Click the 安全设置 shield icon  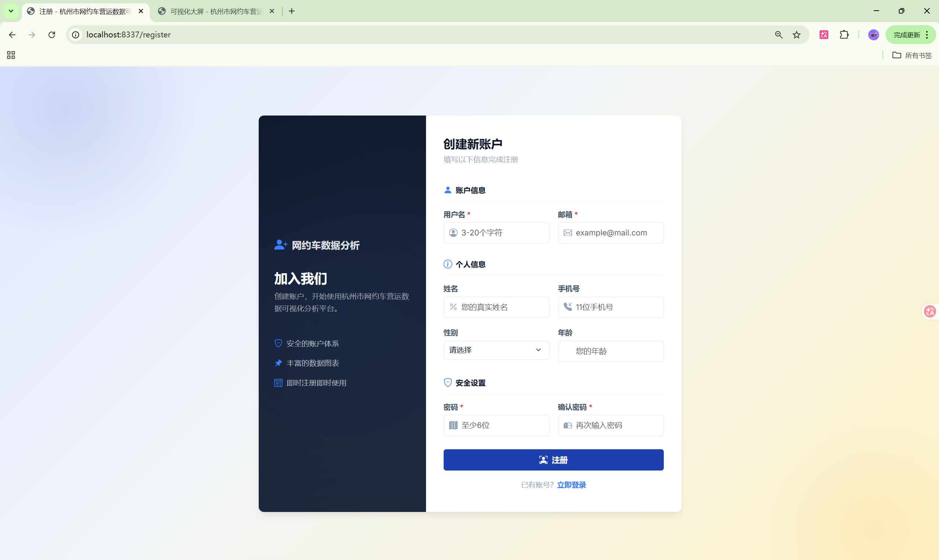(x=448, y=382)
